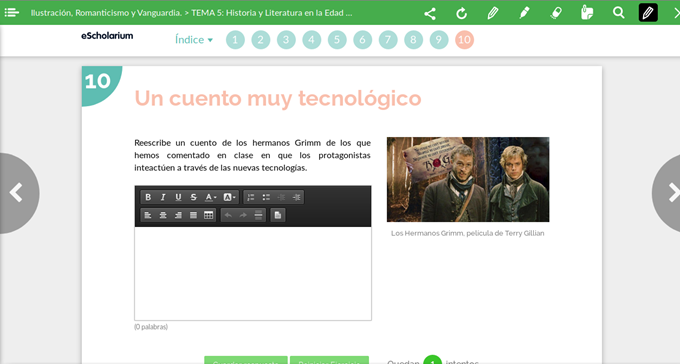The height and width of the screenshot is (364, 680).
Task: Click the Hermanos Grimm movie image
Action: tap(468, 180)
